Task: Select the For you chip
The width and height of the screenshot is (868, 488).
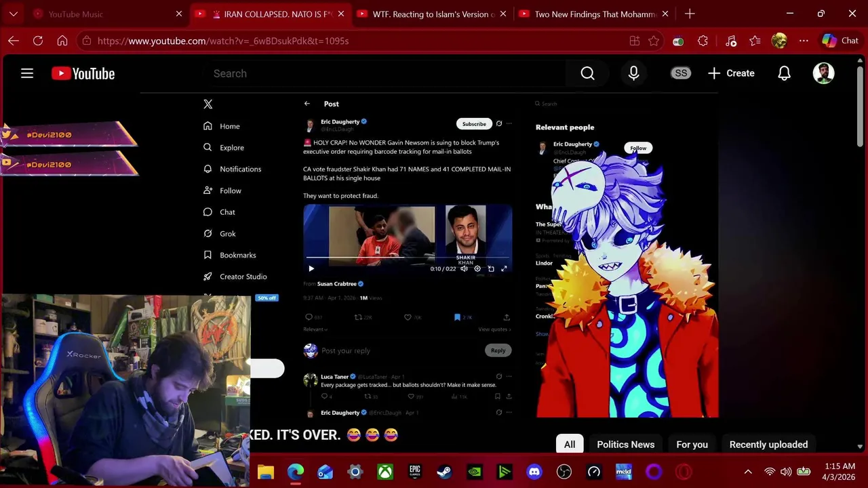Action: coord(692,445)
